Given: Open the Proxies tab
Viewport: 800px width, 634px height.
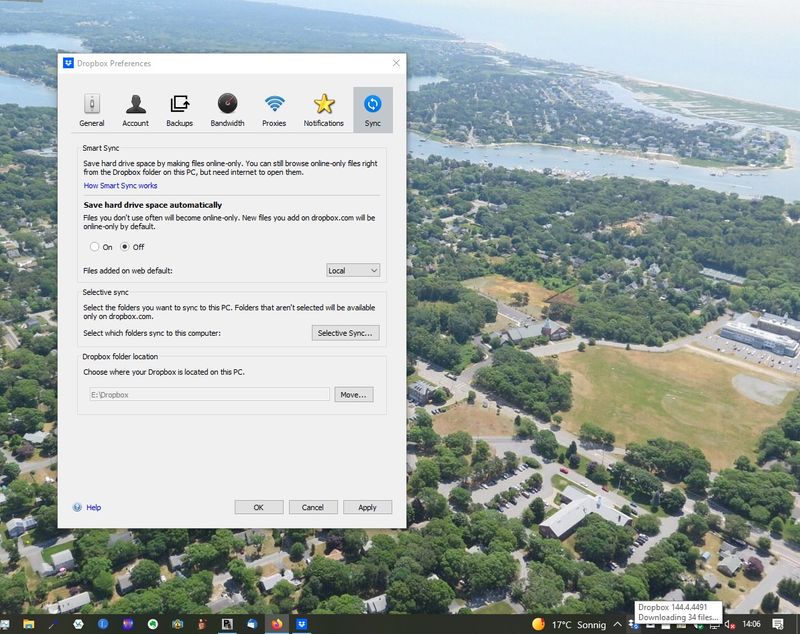Looking at the screenshot, I should [x=274, y=110].
